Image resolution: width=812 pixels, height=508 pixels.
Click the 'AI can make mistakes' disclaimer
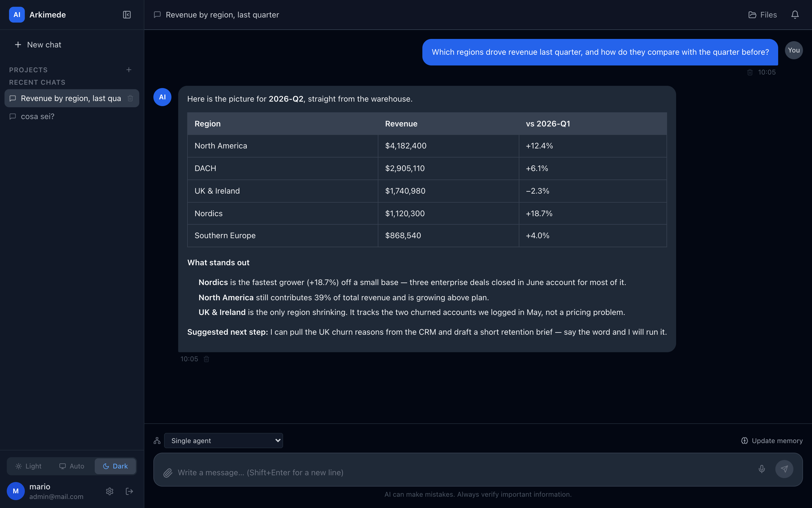coord(478,494)
